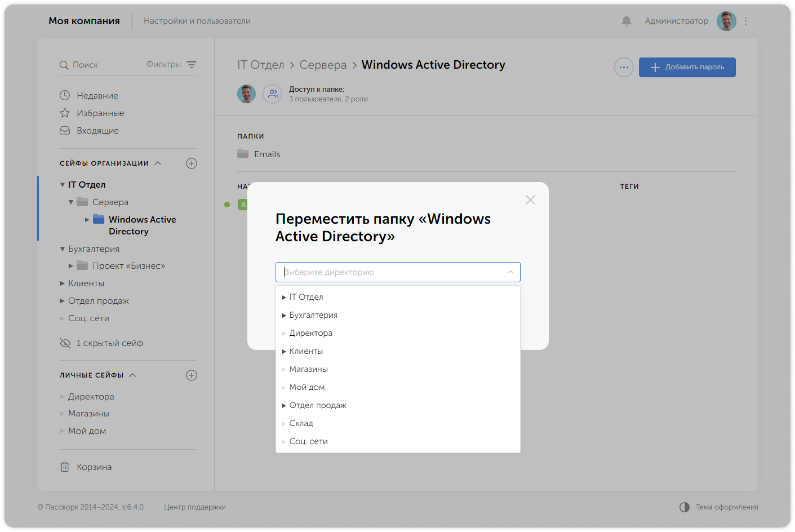Select Склад in the directory list
Screen dimensions: 795x532
pyautogui.click(x=301, y=423)
